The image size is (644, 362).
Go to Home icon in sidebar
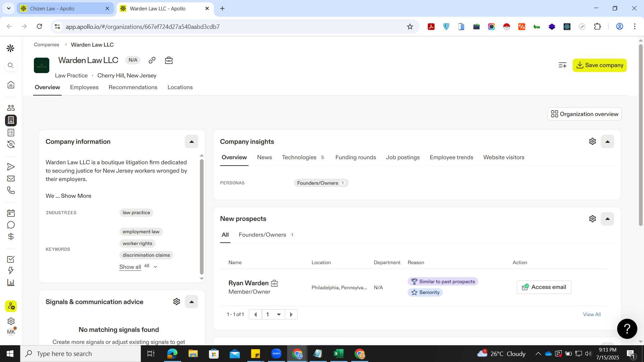(11, 85)
